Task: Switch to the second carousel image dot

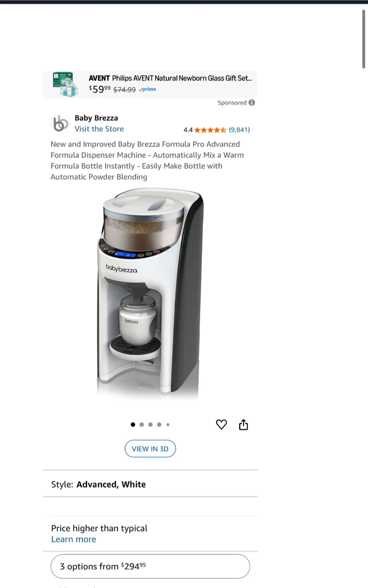Action: pyautogui.click(x=141, y=425)
